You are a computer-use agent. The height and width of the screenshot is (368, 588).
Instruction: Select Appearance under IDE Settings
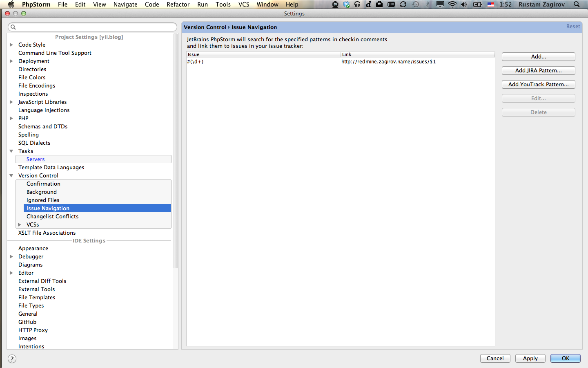[x=33, y=248]
